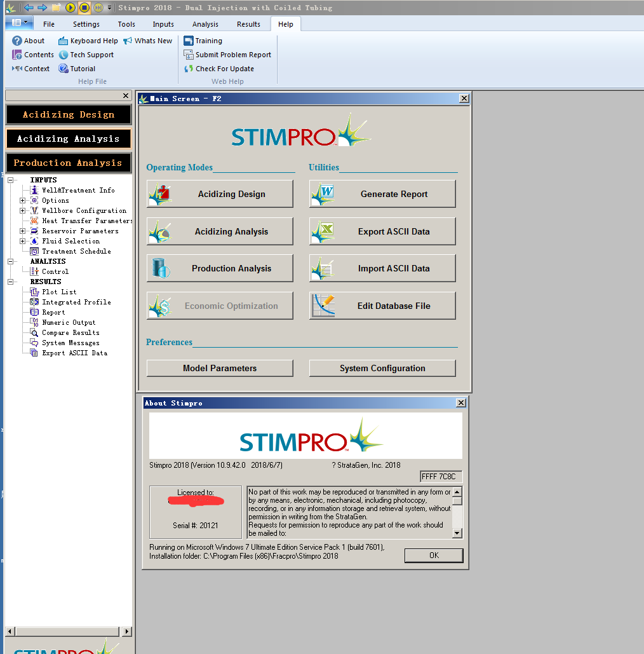Check For Update

[219, 69]
